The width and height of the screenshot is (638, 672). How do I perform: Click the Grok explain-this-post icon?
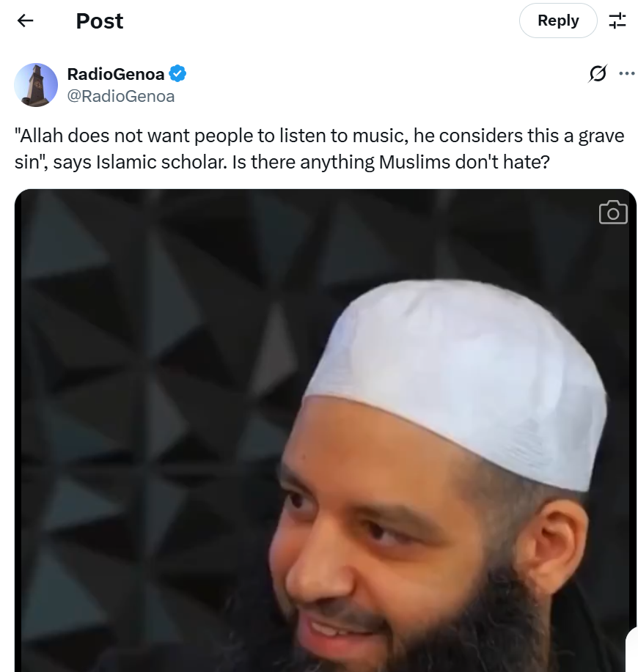point(598,74)
